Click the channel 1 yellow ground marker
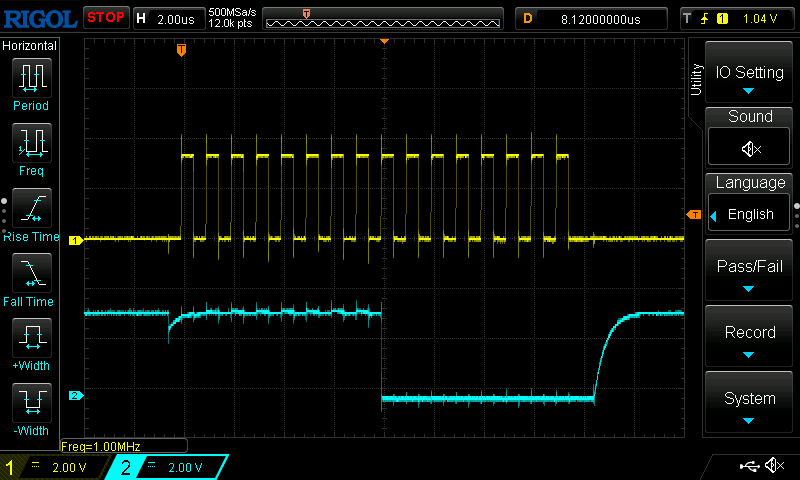The height and width of the screenshot is (480, 800). (x=76, y=240)
